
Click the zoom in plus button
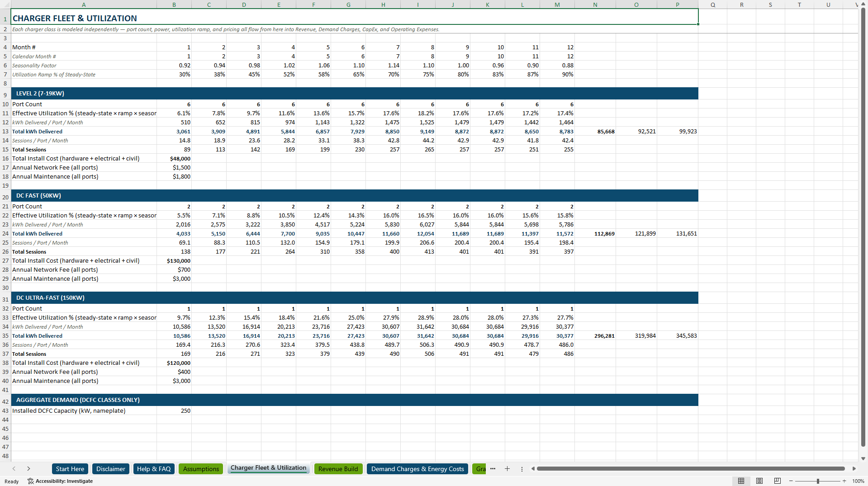[x=844, y=481]
